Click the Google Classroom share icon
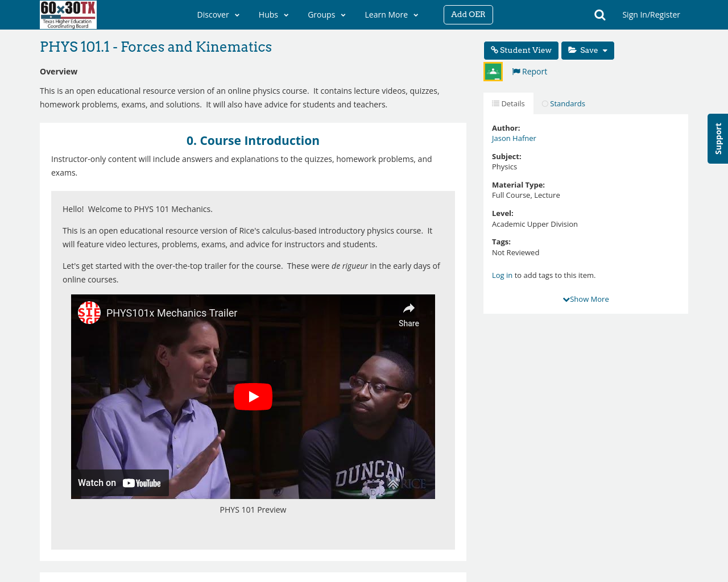 tap(493, 72)
